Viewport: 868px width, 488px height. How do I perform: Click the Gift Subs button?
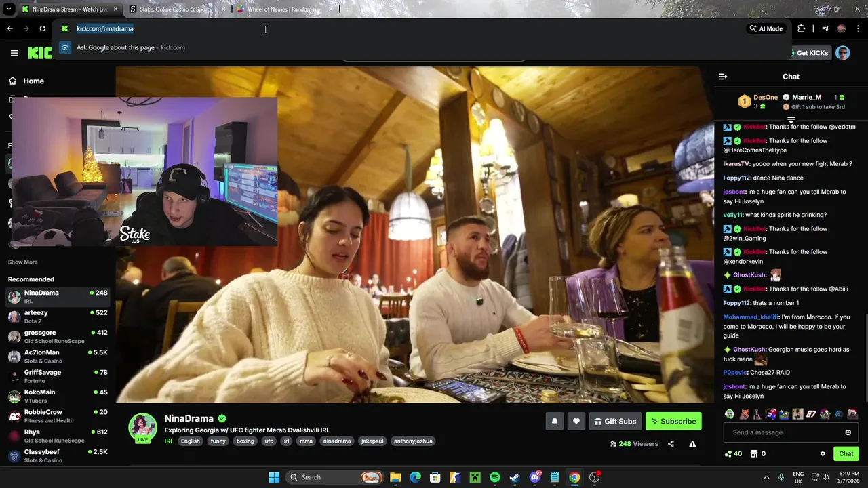[615, 422]
